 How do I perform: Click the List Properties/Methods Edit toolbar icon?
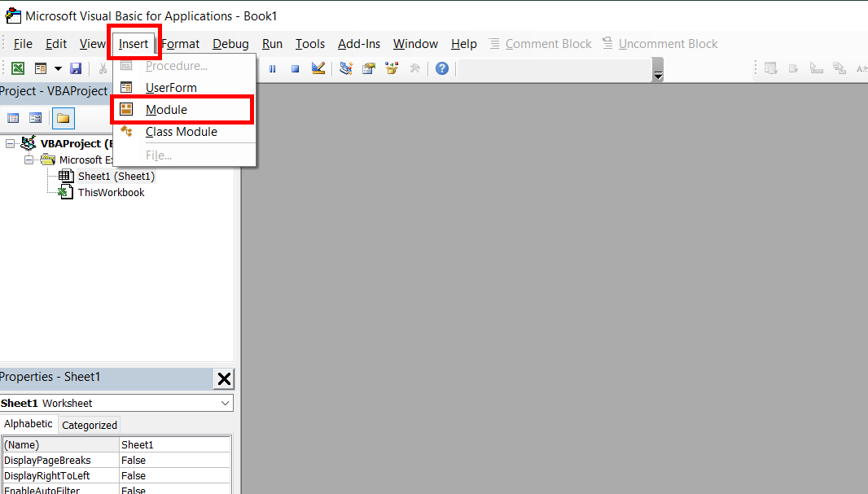(x=771, y=68)
